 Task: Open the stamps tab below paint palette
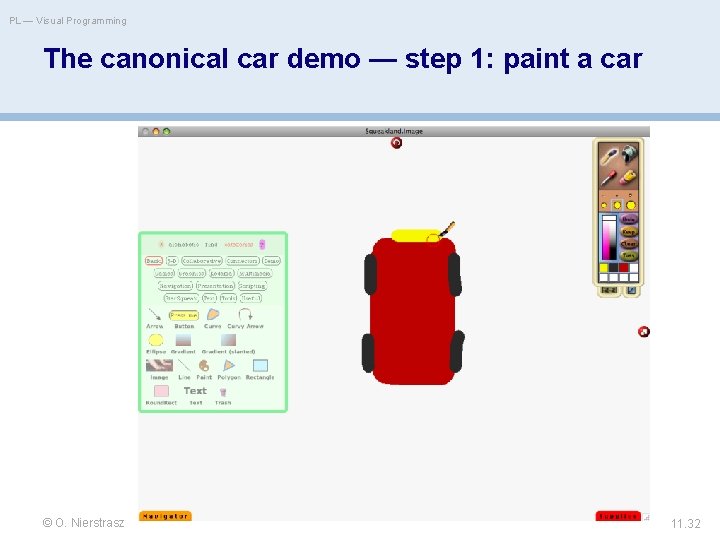[609, 290]
